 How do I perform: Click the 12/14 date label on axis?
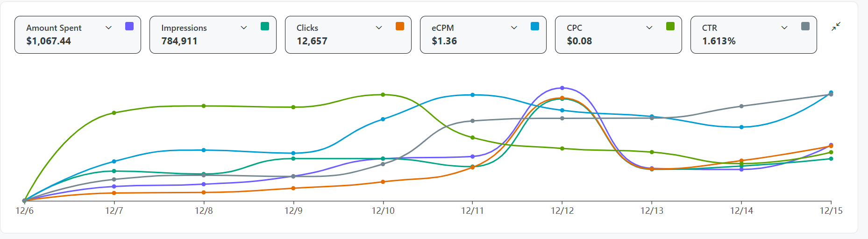click(741, 211)
